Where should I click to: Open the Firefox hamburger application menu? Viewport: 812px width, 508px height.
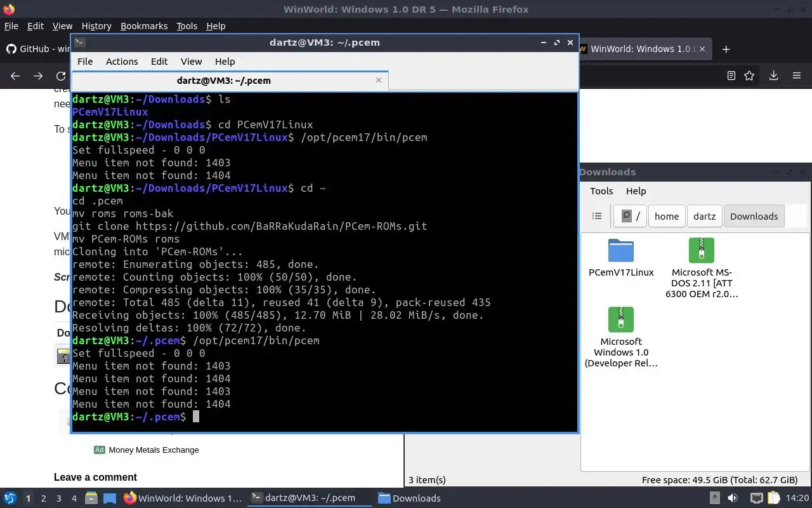point(797,76)
